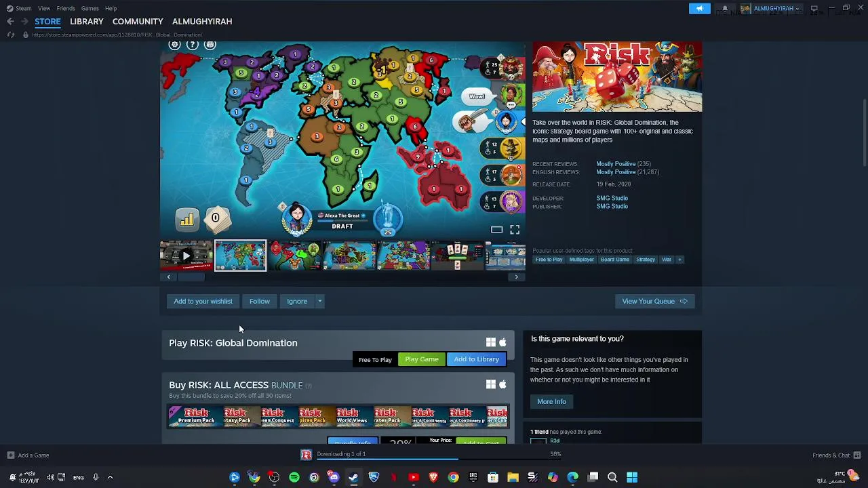Image resolution: width=868 pixels, height=488 pixels.
Task: Open Google Chrome from the taskbar
Action: coord(453,477)
